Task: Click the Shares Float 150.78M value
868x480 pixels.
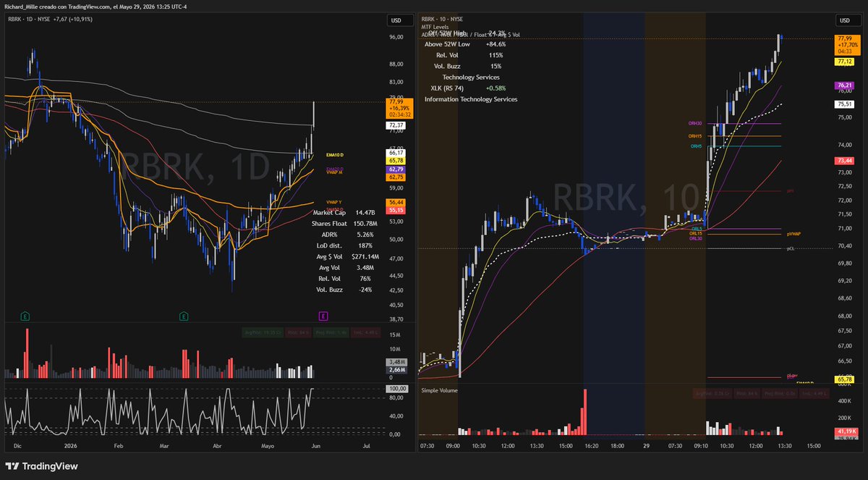Action: [364, 224]
